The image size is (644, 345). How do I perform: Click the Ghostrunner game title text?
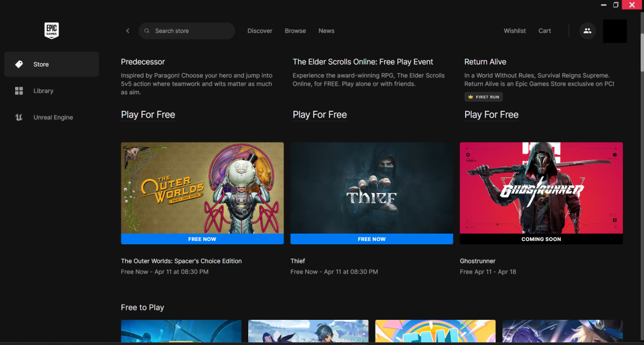pyautogui.click(x=477, y=261)
